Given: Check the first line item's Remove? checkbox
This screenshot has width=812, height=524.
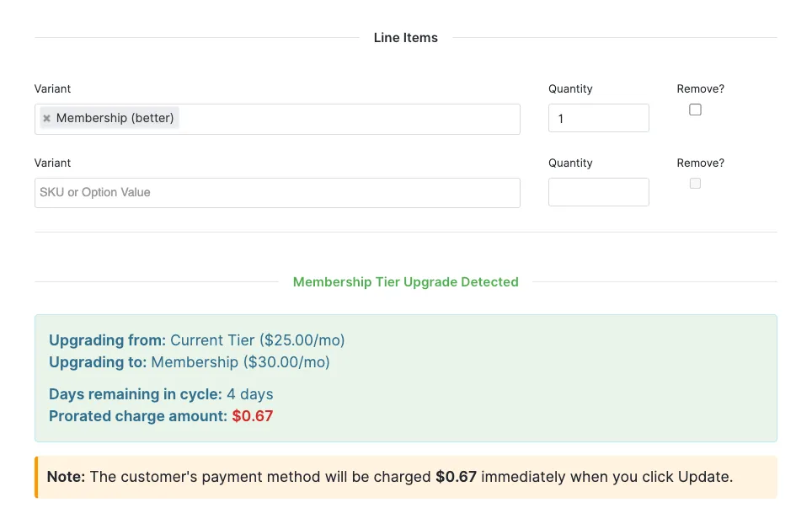Looking at the screenshot, I should click(695, 110).
